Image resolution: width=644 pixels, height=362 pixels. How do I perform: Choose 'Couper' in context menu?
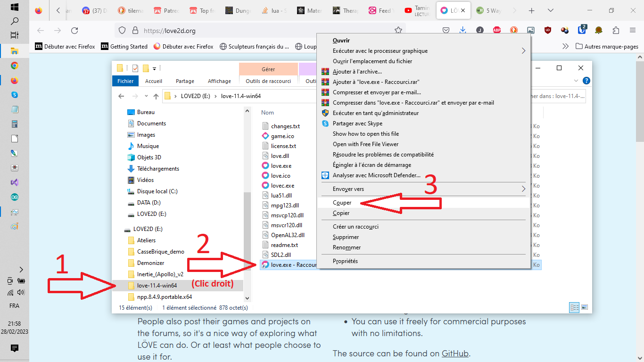[423, 203]
